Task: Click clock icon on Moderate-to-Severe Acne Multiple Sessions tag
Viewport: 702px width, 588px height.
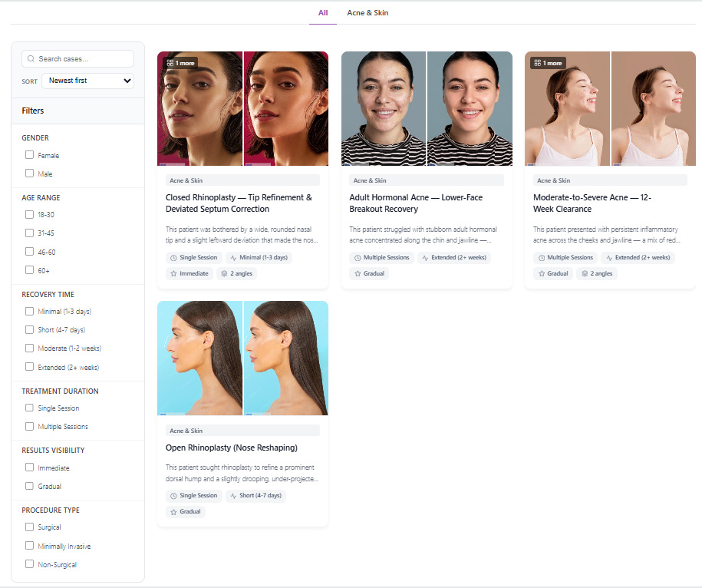Action: pos(542,258)
